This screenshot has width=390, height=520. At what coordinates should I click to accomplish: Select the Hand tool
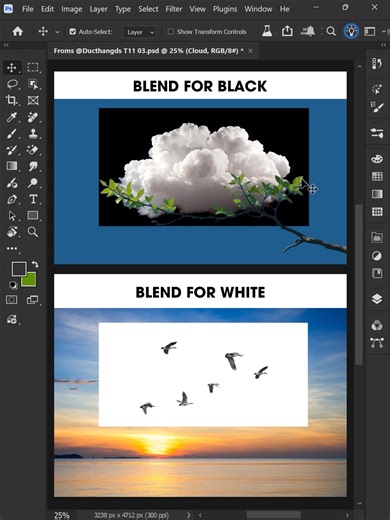tap(12, 232)
